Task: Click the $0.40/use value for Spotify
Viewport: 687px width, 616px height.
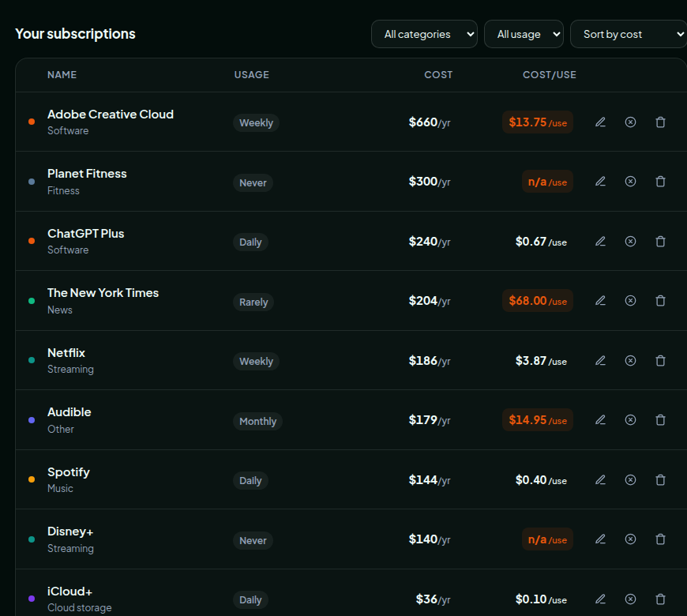Action: click(541, 480)
